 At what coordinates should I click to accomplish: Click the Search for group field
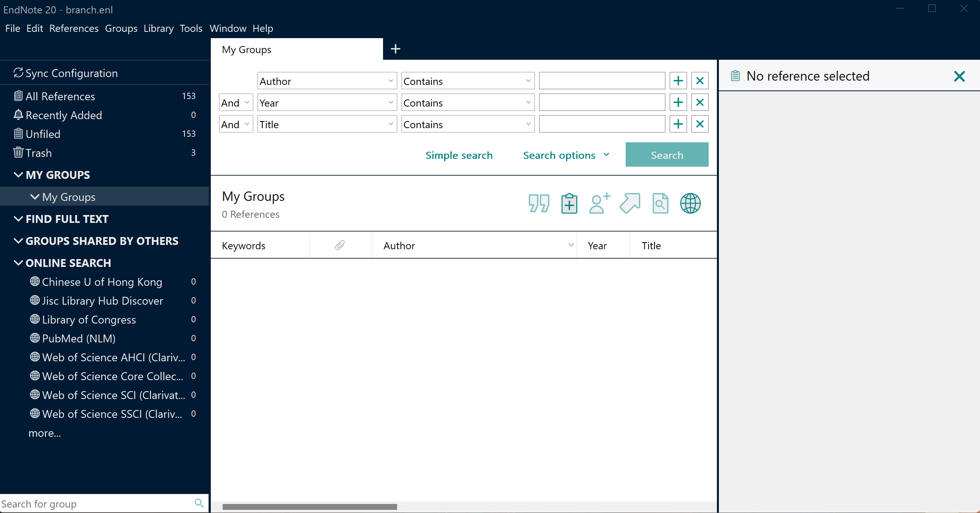(94, 504)
